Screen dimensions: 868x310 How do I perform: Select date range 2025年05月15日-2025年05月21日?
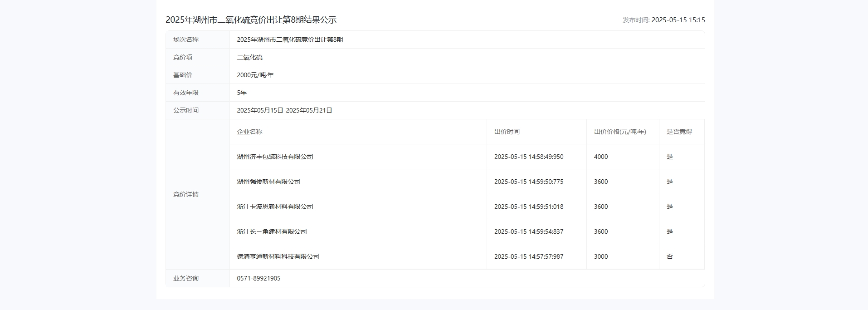(284, 110)
